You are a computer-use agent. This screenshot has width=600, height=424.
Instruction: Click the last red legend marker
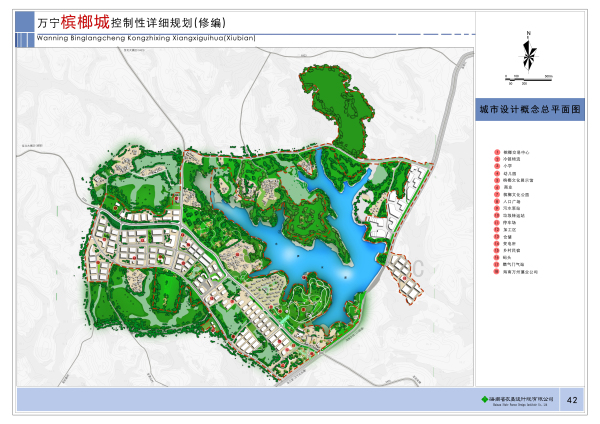(496, 271)
